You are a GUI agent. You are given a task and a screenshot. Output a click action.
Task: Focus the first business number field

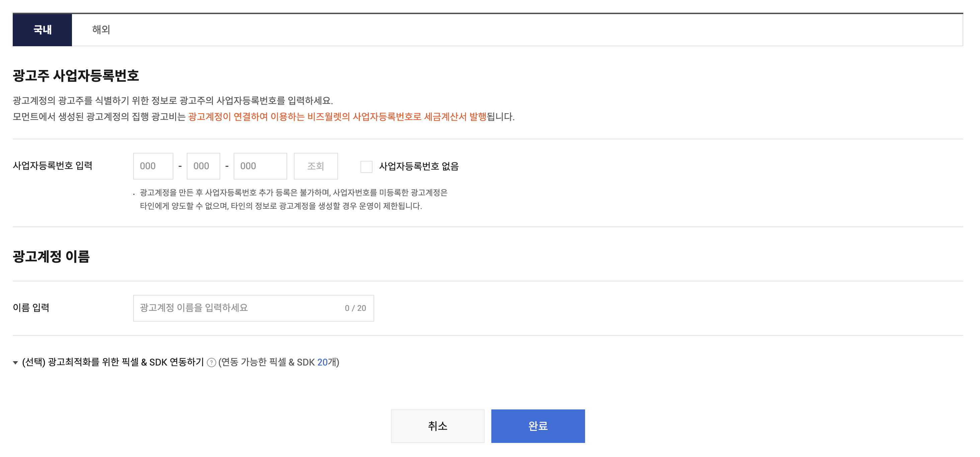pos(153,166)
